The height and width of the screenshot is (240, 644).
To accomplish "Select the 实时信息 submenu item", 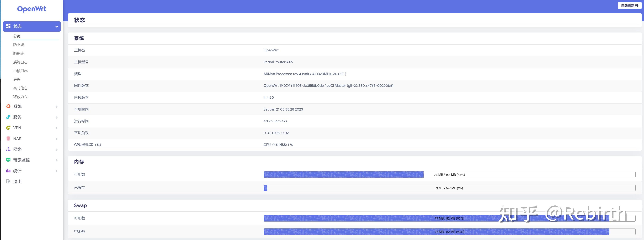I will coord(20,88).
